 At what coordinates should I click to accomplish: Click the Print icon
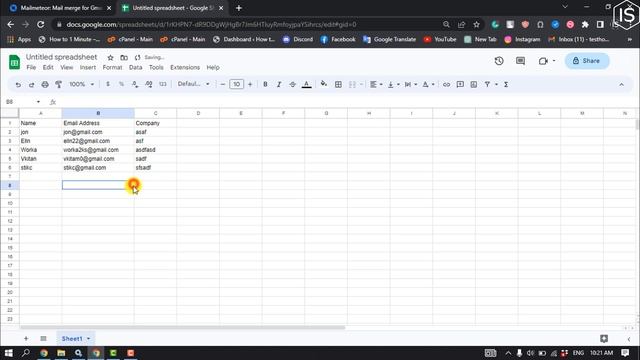(x=45, y=84)
